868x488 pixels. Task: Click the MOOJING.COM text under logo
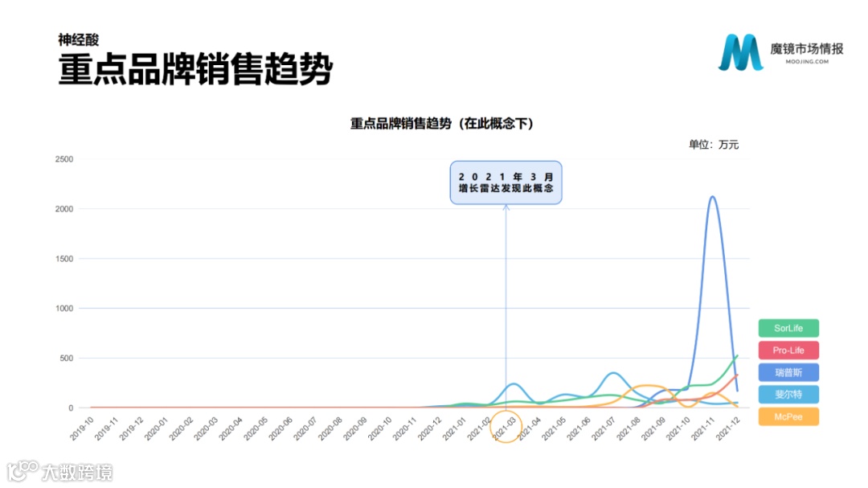tap(807, 61)
